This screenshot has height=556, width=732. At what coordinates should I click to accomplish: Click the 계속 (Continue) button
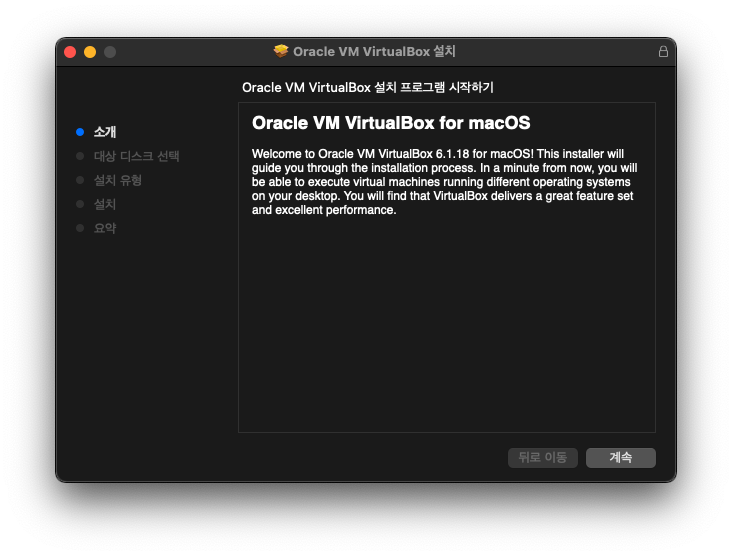point(620,457)
